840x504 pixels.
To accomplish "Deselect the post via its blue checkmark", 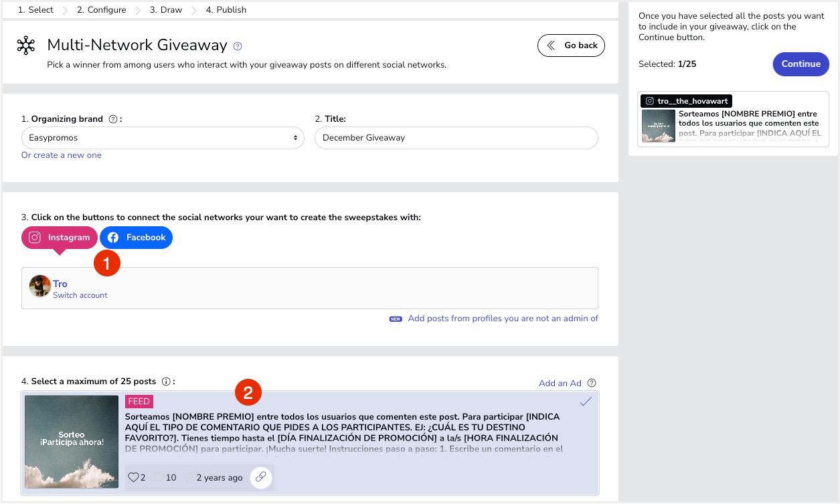I will pyautogui.click(x=586, y=402).
